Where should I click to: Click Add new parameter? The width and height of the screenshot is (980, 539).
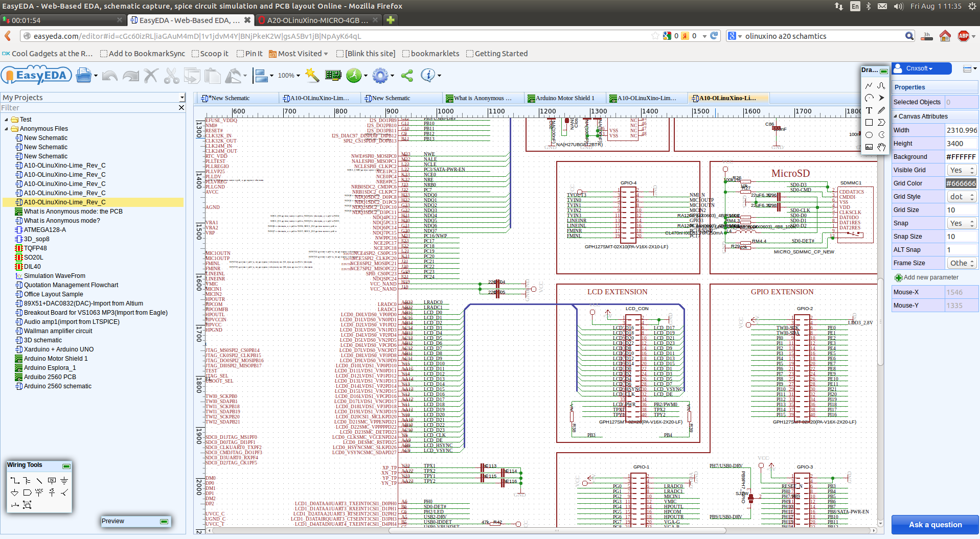coord(927,277)
